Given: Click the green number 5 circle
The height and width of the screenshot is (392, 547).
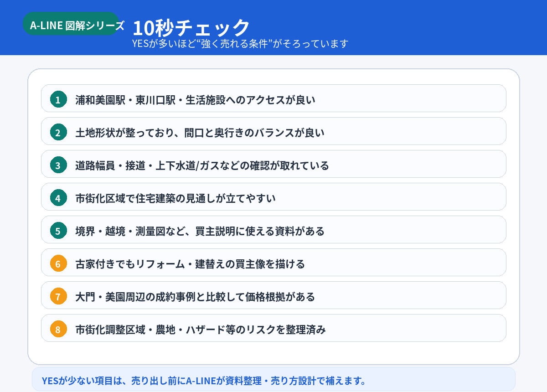Looking at the screenshot, I should coord(58,230).
